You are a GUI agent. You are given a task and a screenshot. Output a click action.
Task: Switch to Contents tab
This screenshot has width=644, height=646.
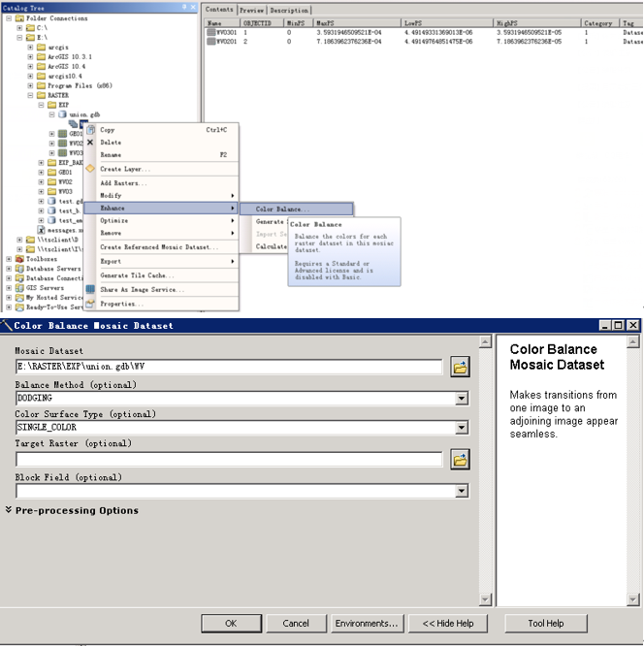(219, 9)
